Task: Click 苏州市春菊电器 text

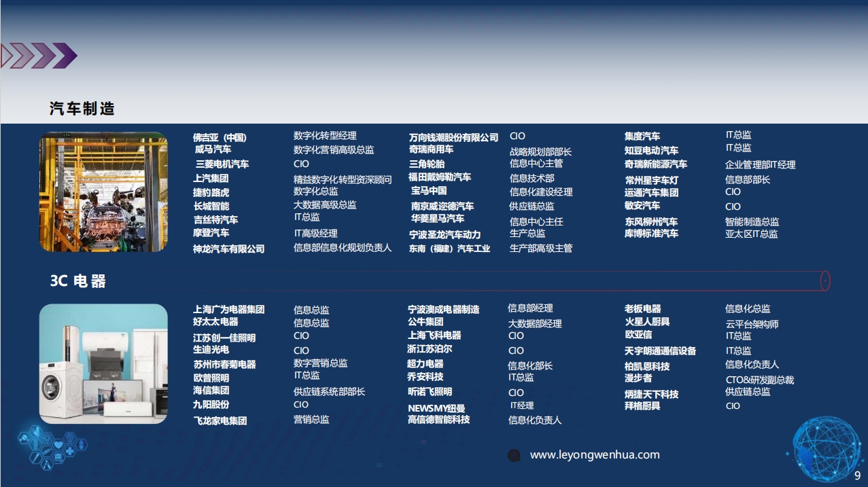Action: coord(224,365)
